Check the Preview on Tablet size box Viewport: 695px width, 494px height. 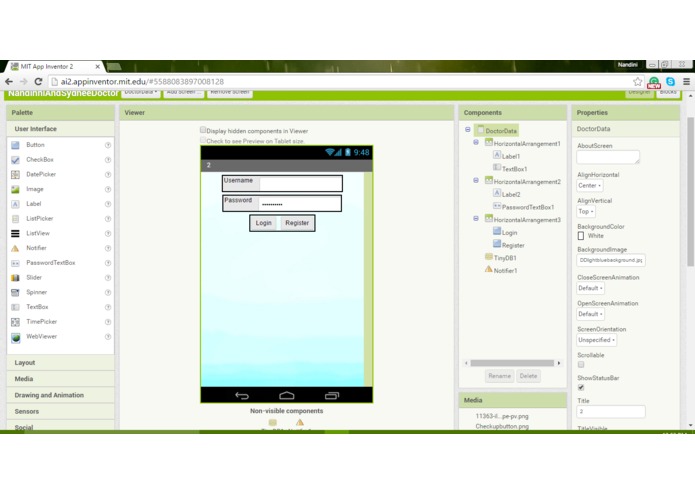(x=203, y=140)
